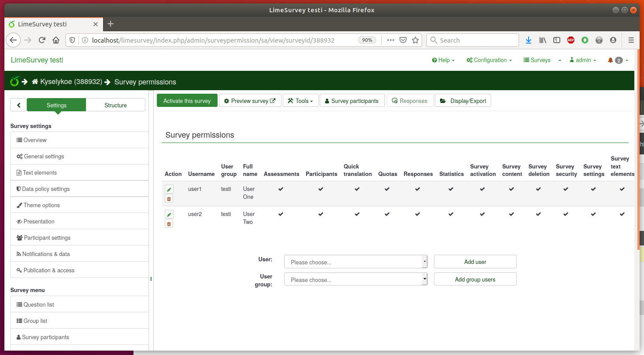Open the Firefox hamburger menu

tap(631, 40)
